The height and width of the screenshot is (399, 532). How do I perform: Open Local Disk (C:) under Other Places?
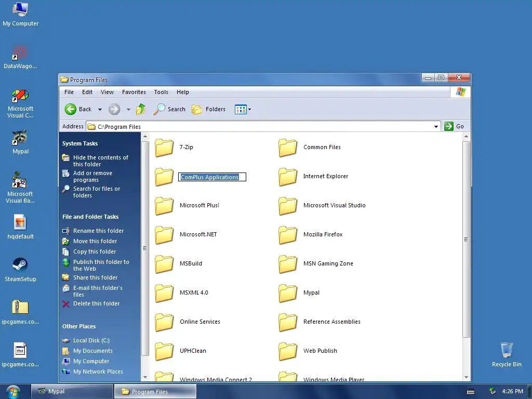click(x=91, y=340)
